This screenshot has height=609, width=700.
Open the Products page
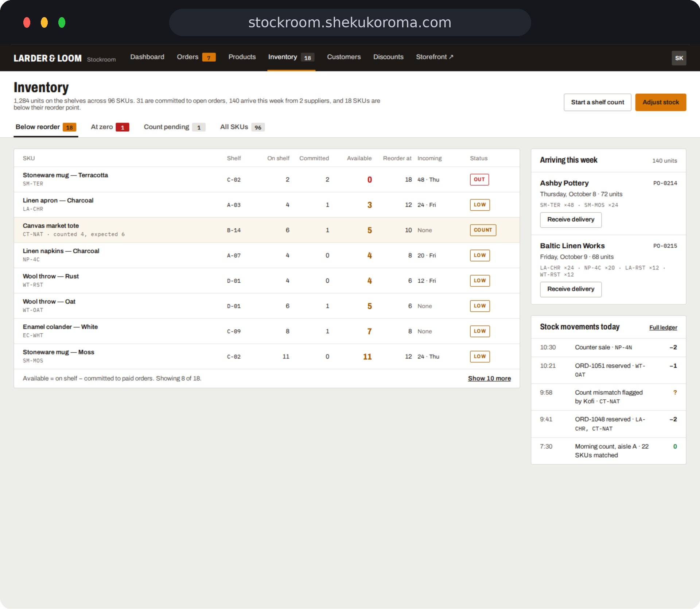point(242,57)
